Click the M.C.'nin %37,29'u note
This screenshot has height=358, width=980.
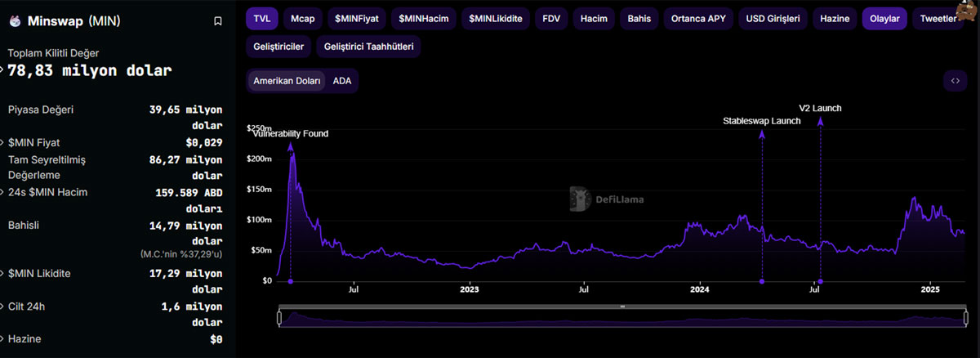(x=181, y=254)
